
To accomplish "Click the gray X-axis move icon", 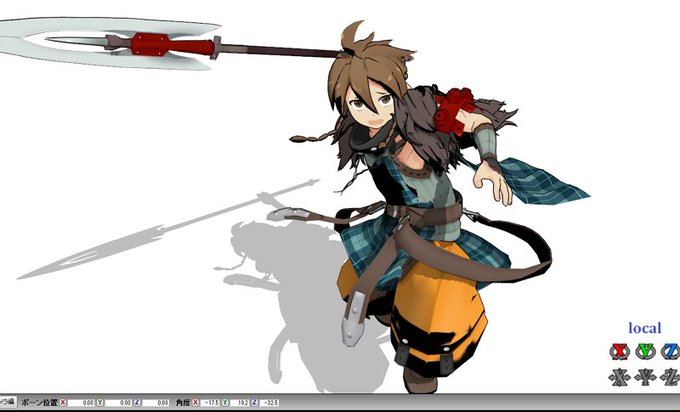I will click(x=619, y=377).
